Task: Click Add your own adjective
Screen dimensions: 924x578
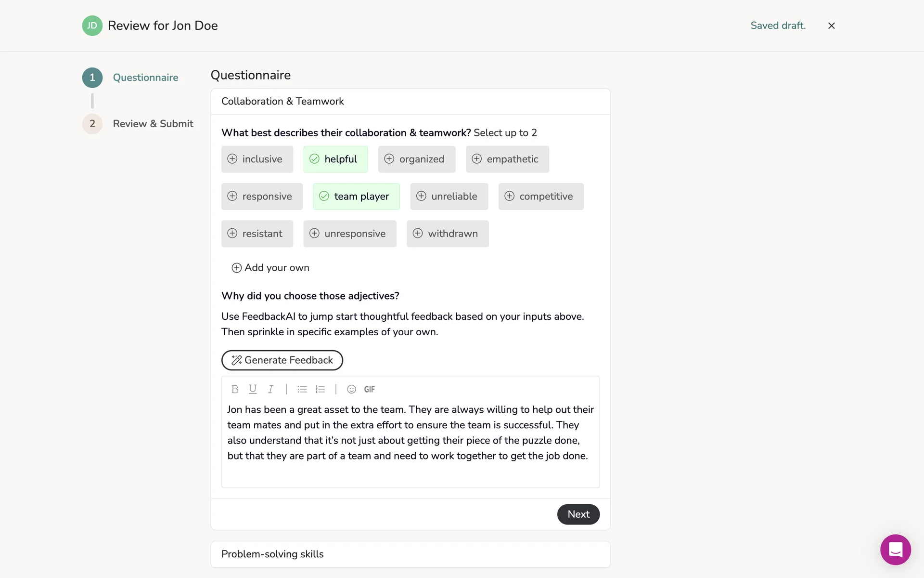Action: click(270, 268)
